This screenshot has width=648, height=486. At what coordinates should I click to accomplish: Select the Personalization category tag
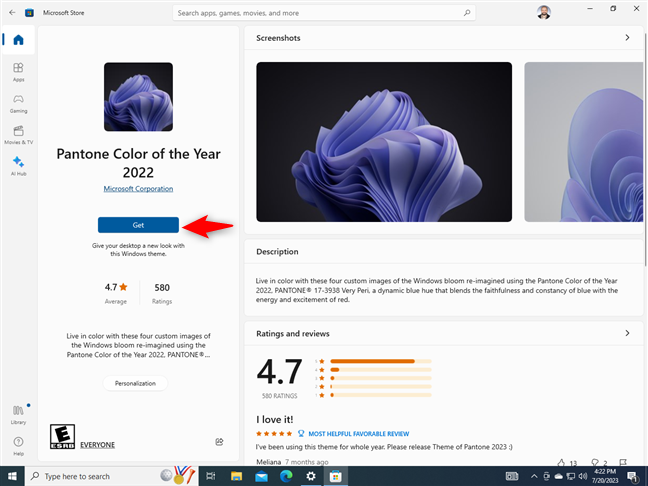tap(135, 383)
